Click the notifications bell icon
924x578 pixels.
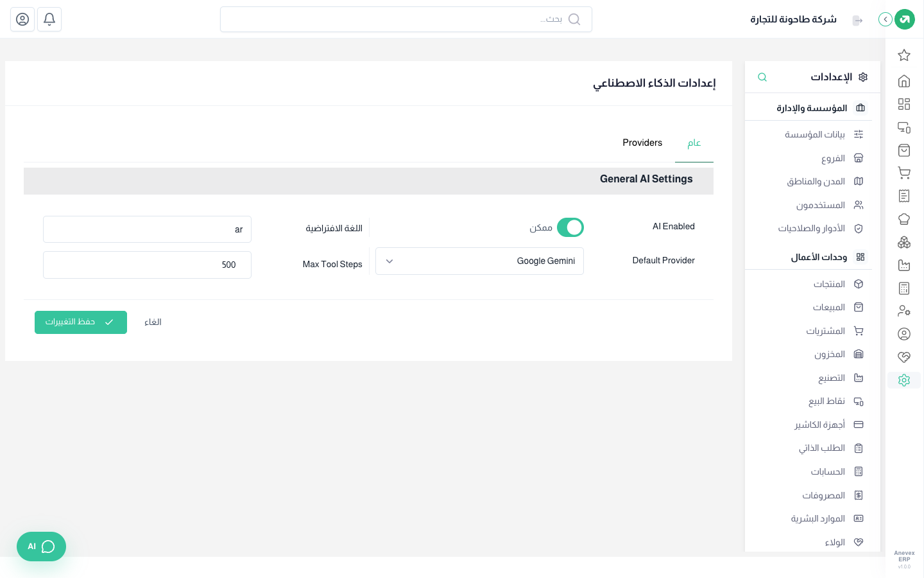click(x=49, y=19)
